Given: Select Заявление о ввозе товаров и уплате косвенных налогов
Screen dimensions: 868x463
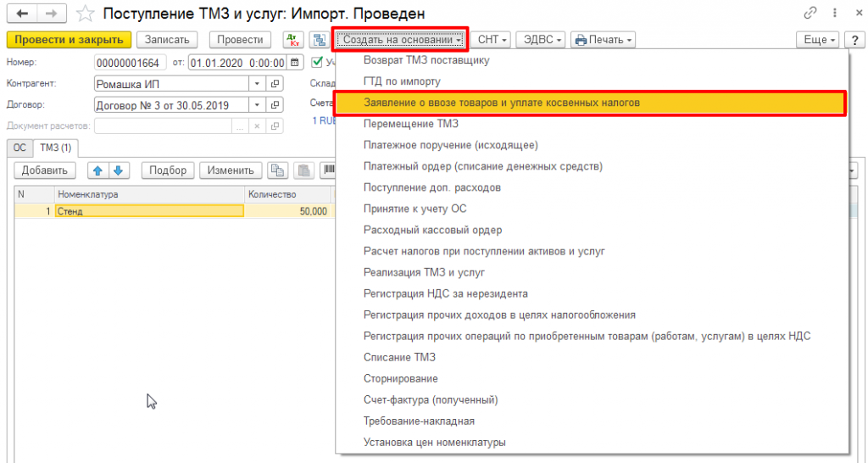Looking at the screenshot, I should click(591, 103).
